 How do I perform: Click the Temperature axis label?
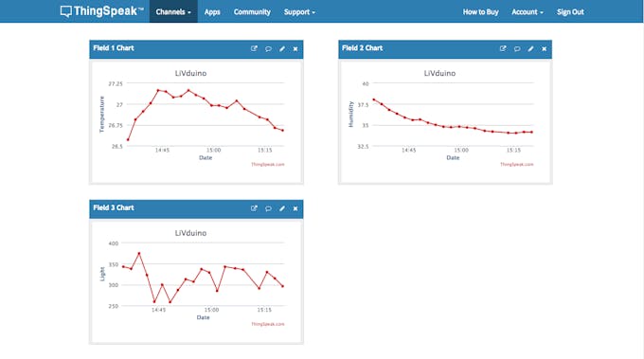coord(102,115)
